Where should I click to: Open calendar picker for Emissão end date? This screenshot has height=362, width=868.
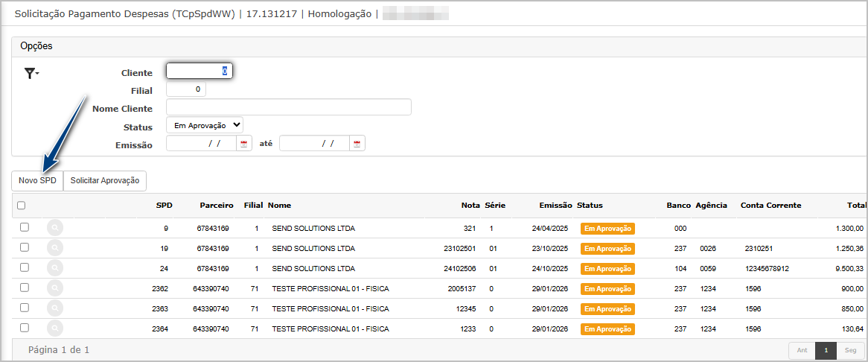click(x=357, y=144)
